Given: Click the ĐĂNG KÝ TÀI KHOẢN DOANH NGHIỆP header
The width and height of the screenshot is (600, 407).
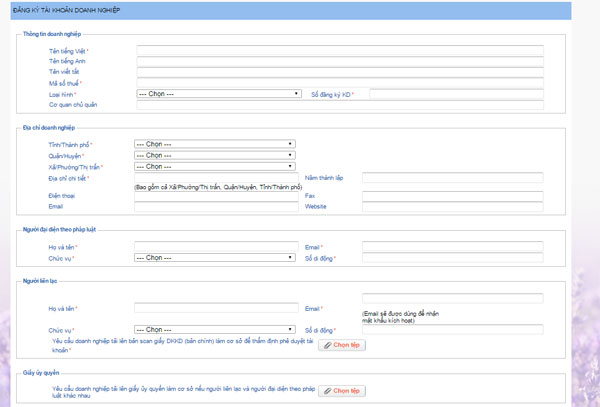Looking at the screenshot, I should (66, 10).
